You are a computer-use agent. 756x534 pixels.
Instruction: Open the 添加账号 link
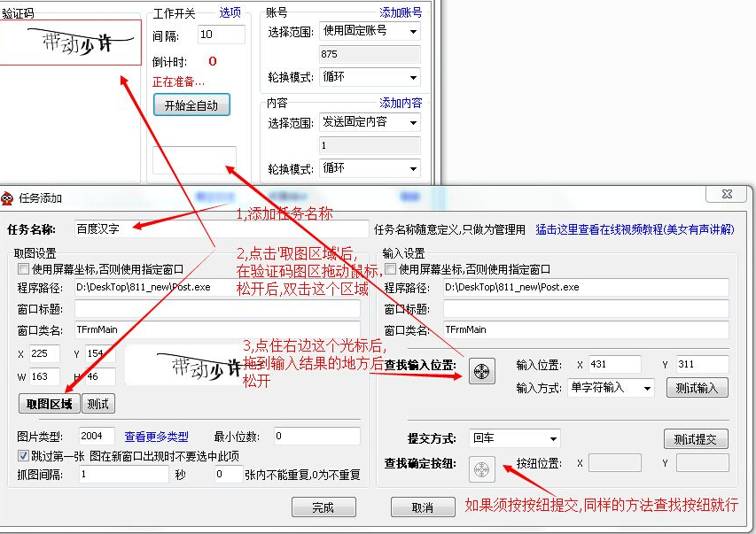click(401, 12)
